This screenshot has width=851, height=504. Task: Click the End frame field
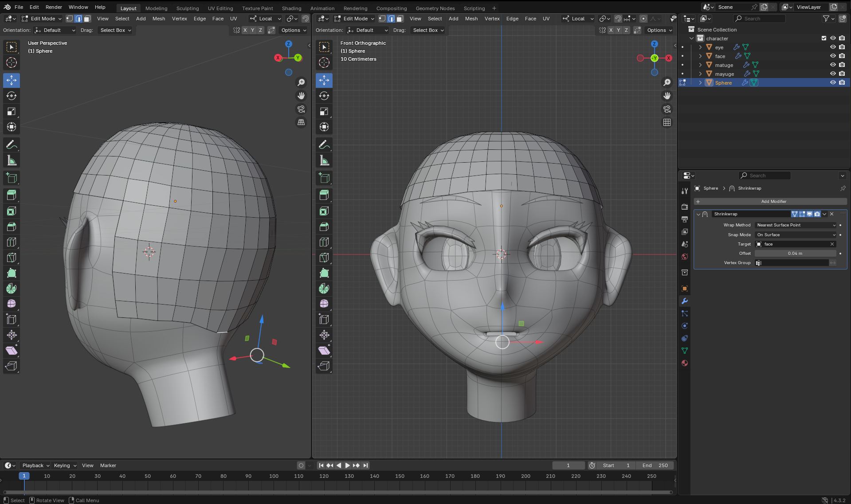[655, 465]
